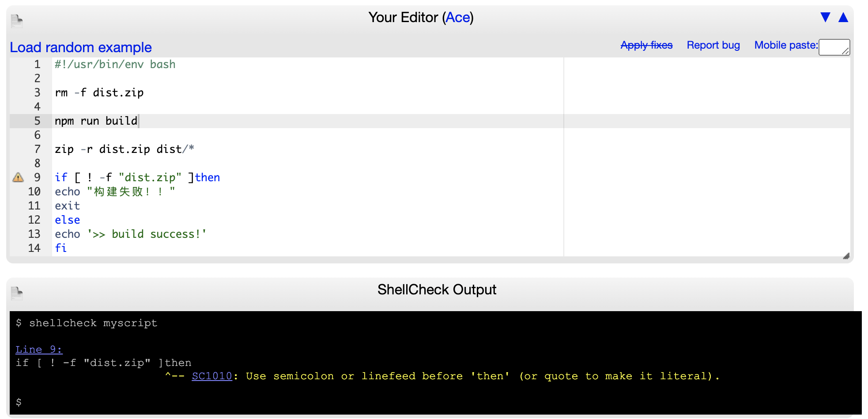The width and height of the screenshot is (868, 419).
Task: Click the 'else' keyword line
Action: pos(67,220)
